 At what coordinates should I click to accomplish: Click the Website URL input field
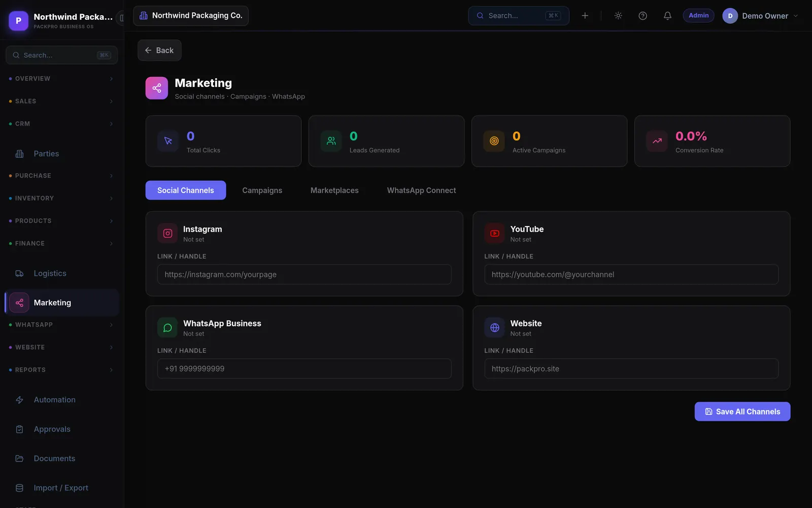tap(631, 369)
